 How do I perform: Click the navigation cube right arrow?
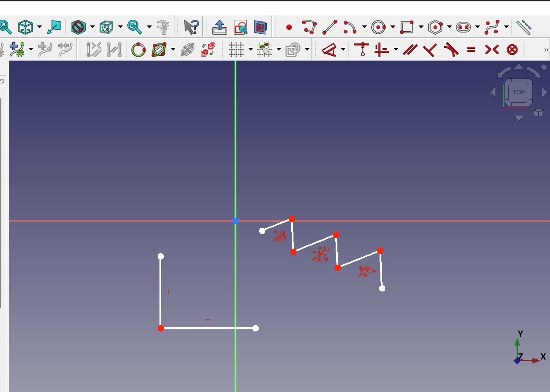click(545, 92)
